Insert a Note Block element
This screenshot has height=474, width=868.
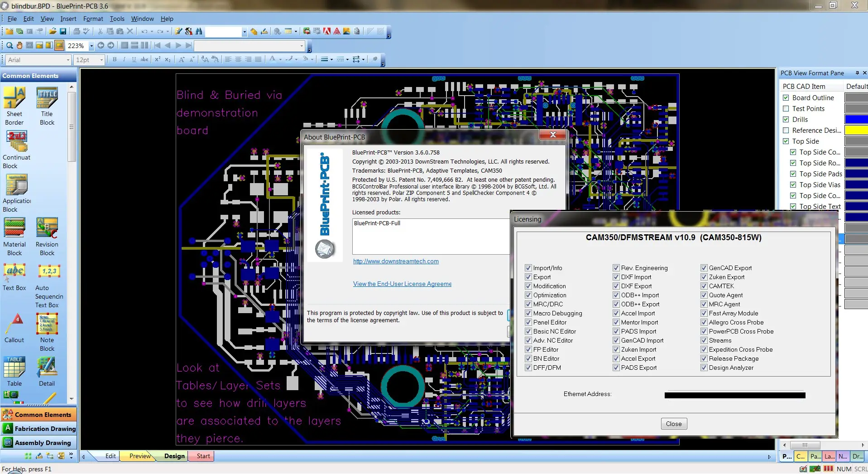(x=47, y=332)
